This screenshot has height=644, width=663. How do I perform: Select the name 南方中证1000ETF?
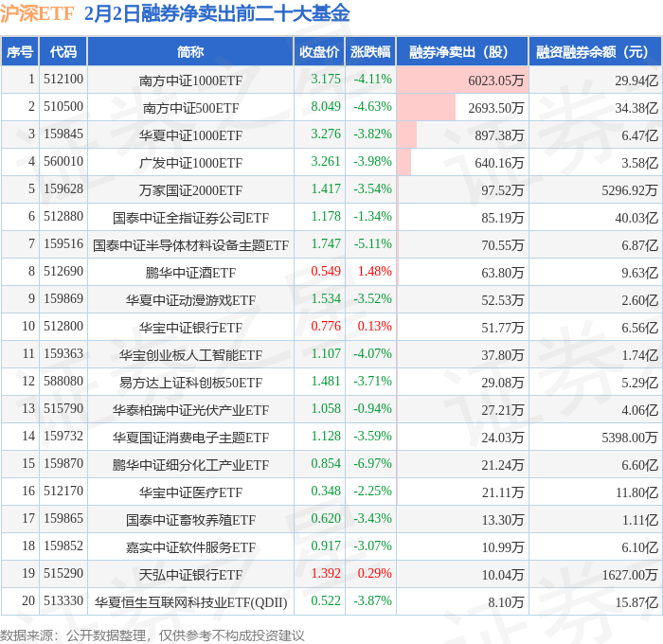pos(190,80)
